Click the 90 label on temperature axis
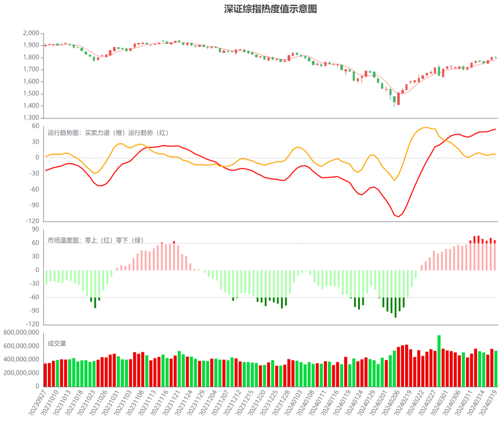 click(x=35, y=229)
